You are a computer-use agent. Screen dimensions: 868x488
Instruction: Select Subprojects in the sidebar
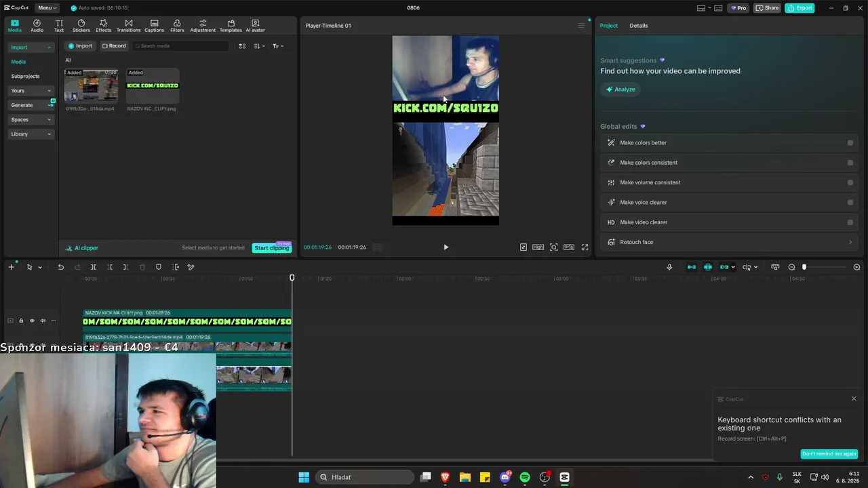25,76
